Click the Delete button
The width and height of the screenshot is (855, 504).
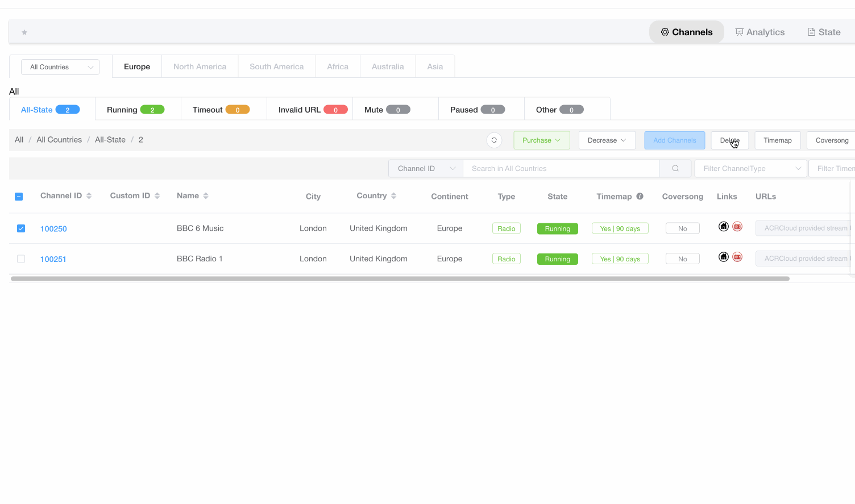tap(729, 140)
